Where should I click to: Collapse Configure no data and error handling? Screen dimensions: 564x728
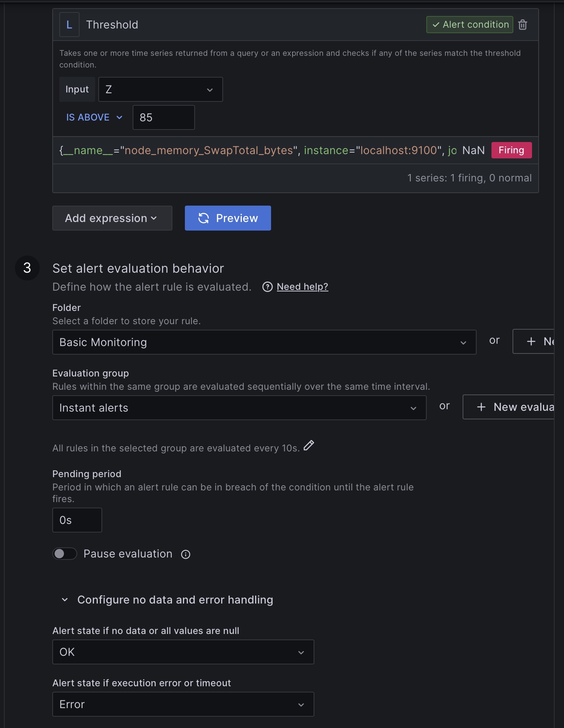65,600
